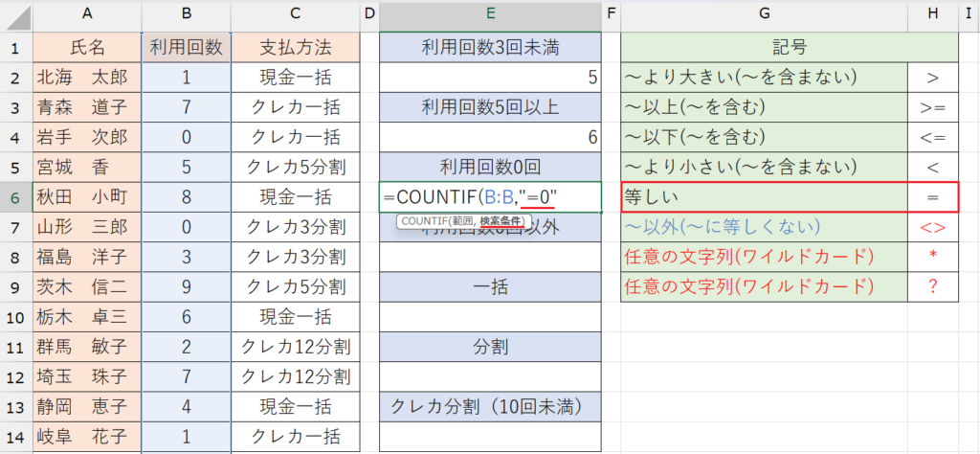Select cell 秋田 小町

point(87,197)
